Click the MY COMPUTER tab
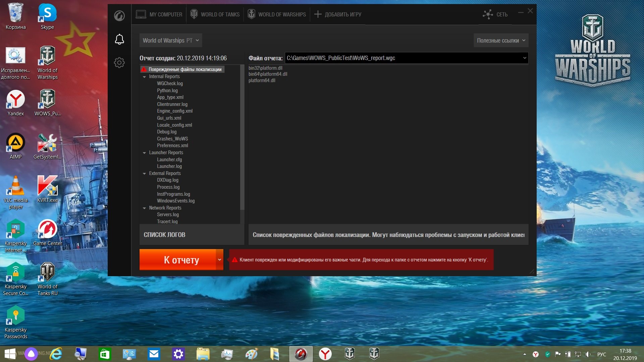This screenshot has width=644, height=362. coord(160,14)
